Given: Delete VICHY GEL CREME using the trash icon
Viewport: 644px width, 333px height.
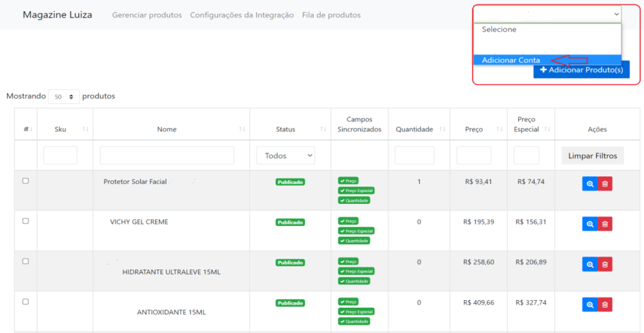Looking at the screenshot, I should (605, 224).
